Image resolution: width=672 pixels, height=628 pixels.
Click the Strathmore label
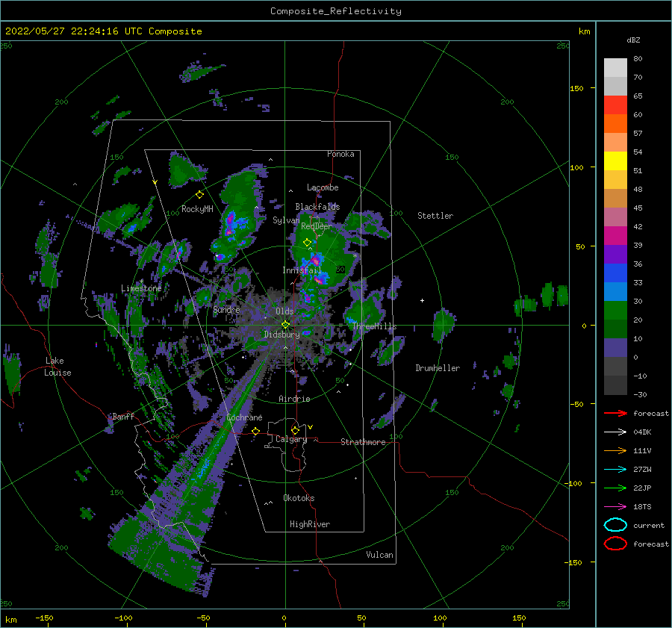point(363,442)
